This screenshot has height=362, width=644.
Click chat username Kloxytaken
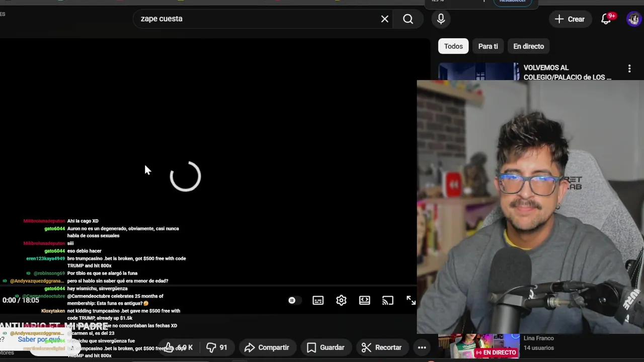[53, 311]
